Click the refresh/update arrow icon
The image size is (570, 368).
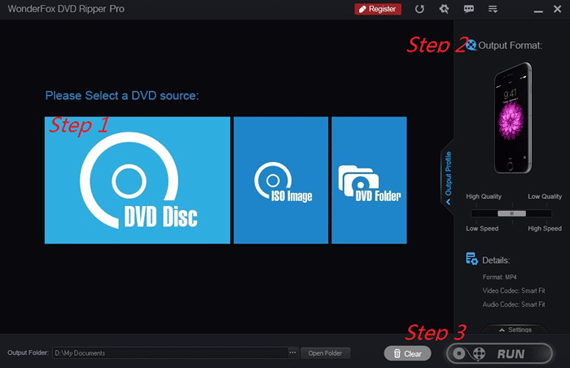tap(420, 9)
